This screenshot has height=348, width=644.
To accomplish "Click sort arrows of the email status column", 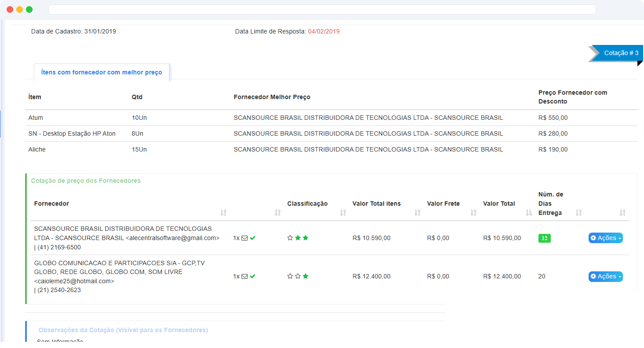I will click(278, 213).
